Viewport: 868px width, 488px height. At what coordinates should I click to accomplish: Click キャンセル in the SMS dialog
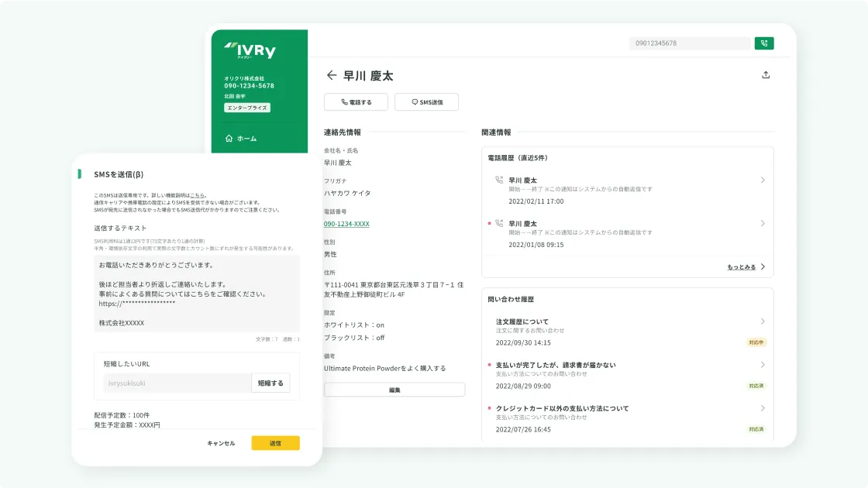point(221,443)
